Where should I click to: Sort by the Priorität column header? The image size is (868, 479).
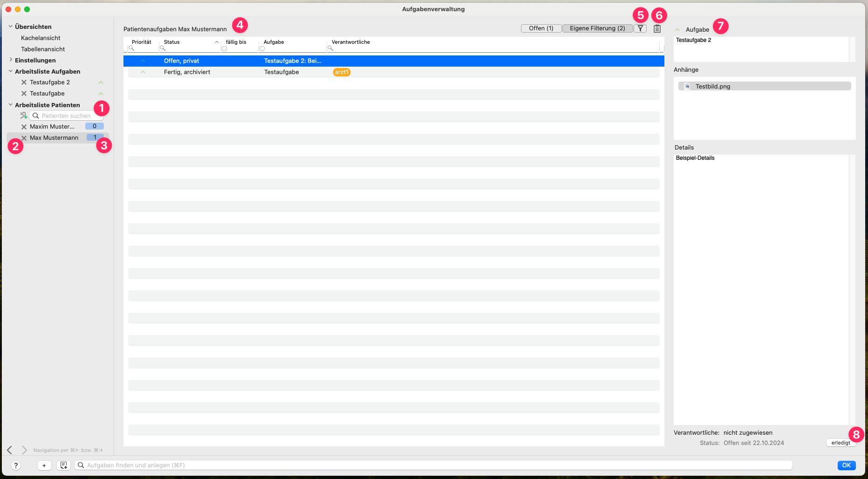(x=142, y=42)
